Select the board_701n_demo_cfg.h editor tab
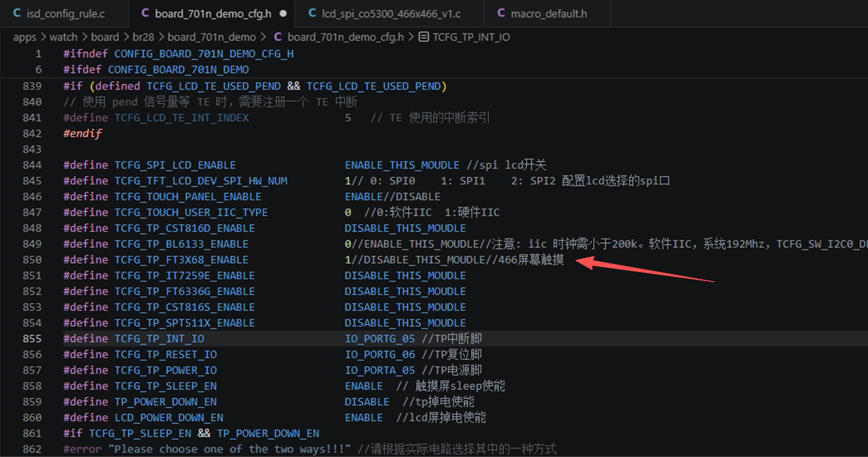Viewport: 868px width, 457px height. [x=212, y=14]
